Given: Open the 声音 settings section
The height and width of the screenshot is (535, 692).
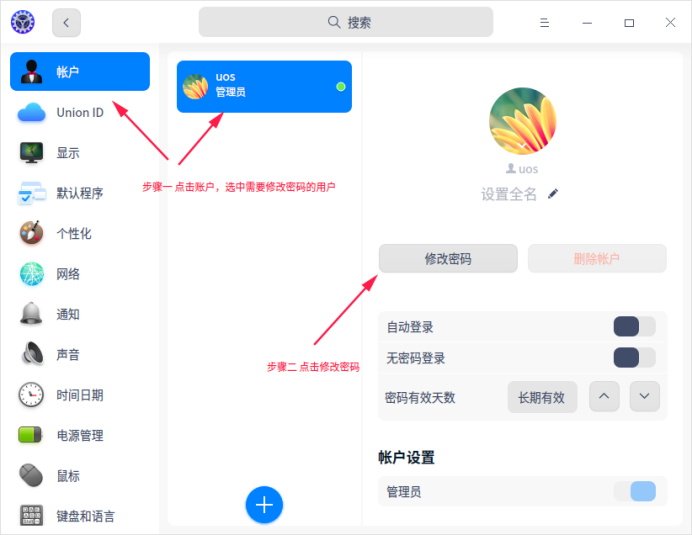Looking at the screenshot, I should point(80,354).
